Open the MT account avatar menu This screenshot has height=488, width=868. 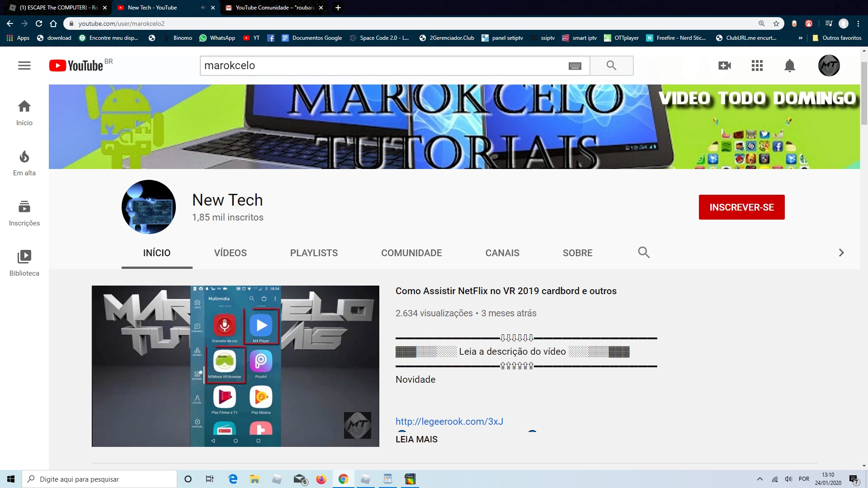point(829,66)
